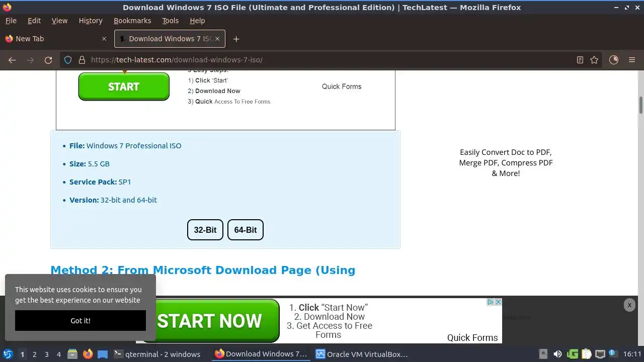
Task: Switch to virtual desktop 3
Action: coord(47,354)
